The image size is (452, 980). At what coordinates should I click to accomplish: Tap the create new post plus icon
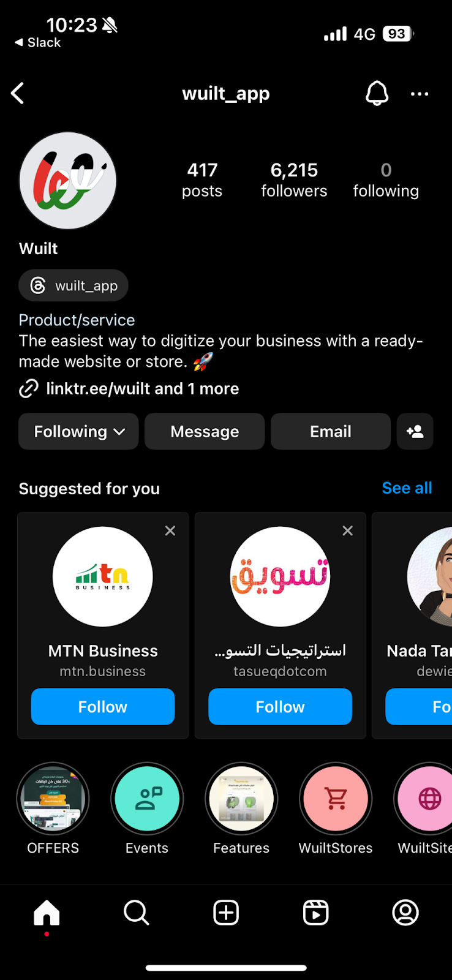click(x=226, y=913)
